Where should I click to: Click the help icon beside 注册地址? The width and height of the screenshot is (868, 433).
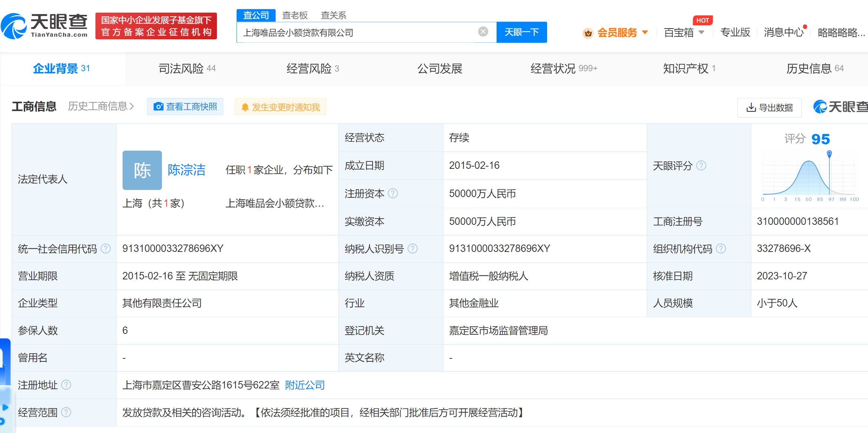[x=66, y=385]
